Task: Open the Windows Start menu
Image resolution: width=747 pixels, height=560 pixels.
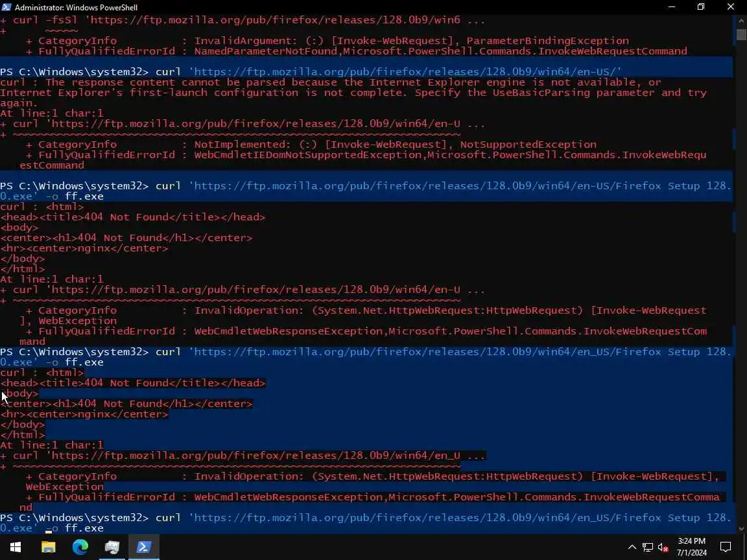Action: click(16, 547)
